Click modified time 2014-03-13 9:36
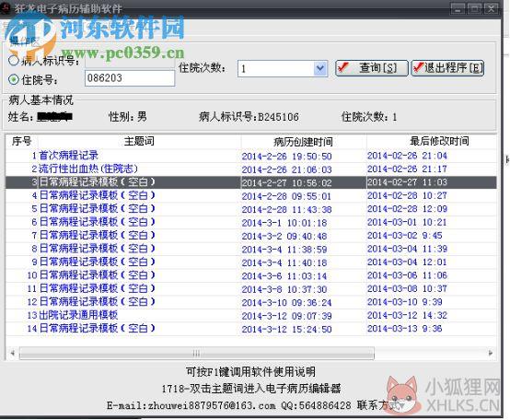This screenshot has height=420, width=510. pos(405,329)
